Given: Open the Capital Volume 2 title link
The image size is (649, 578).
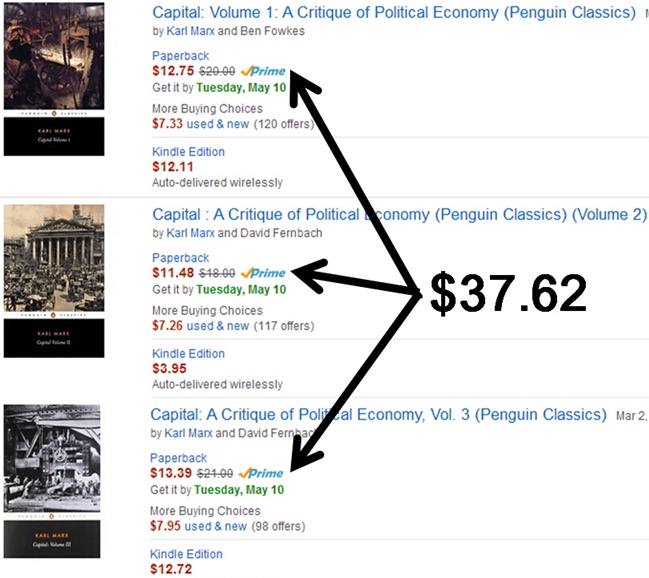Looking at the screenshot, I should 399,215.
